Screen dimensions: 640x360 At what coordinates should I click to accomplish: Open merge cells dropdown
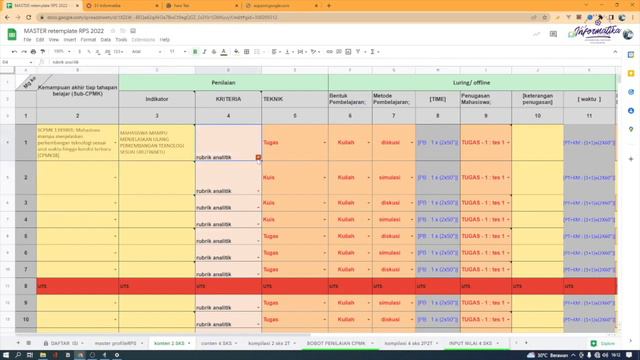point(259,52)
